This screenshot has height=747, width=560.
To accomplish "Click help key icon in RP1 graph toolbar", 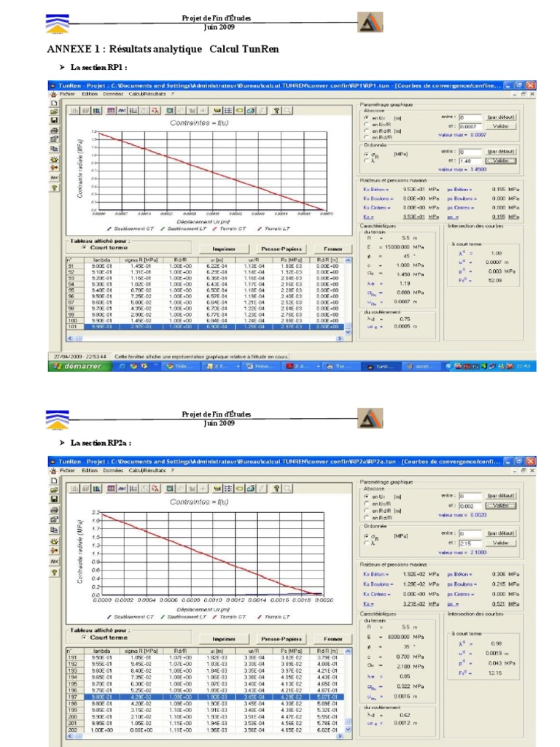I will tap(276, 111).
